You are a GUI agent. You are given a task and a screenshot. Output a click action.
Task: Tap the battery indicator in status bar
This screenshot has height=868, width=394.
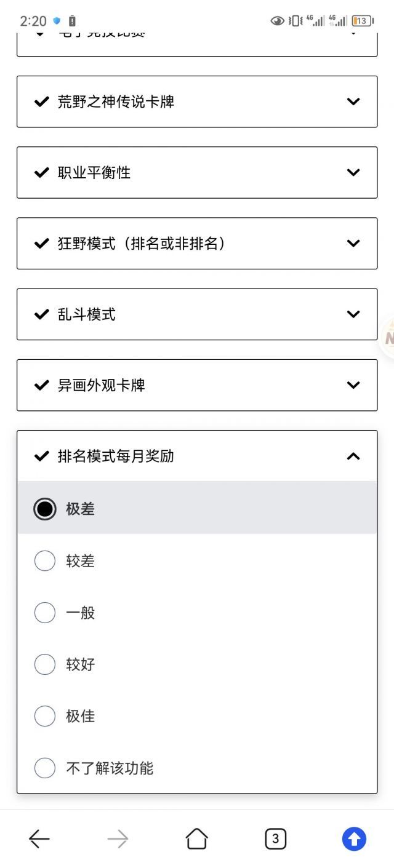(362, 21)
